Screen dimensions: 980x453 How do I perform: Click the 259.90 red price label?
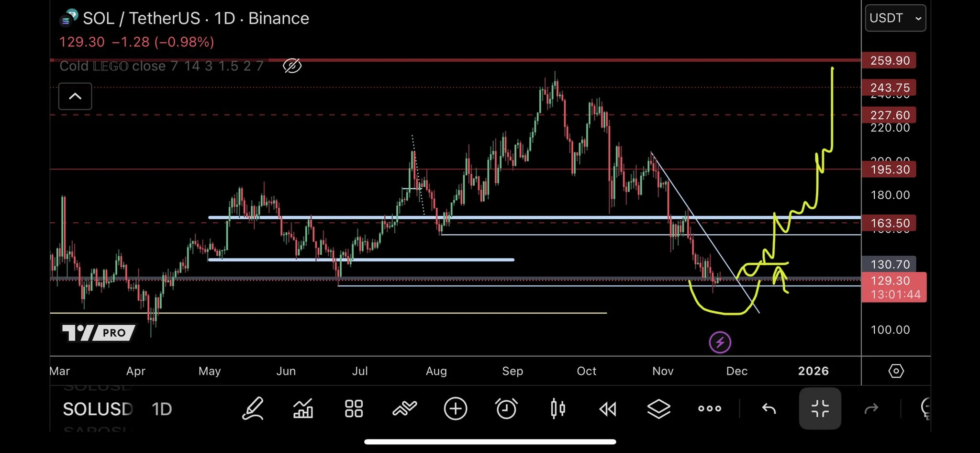889,61
